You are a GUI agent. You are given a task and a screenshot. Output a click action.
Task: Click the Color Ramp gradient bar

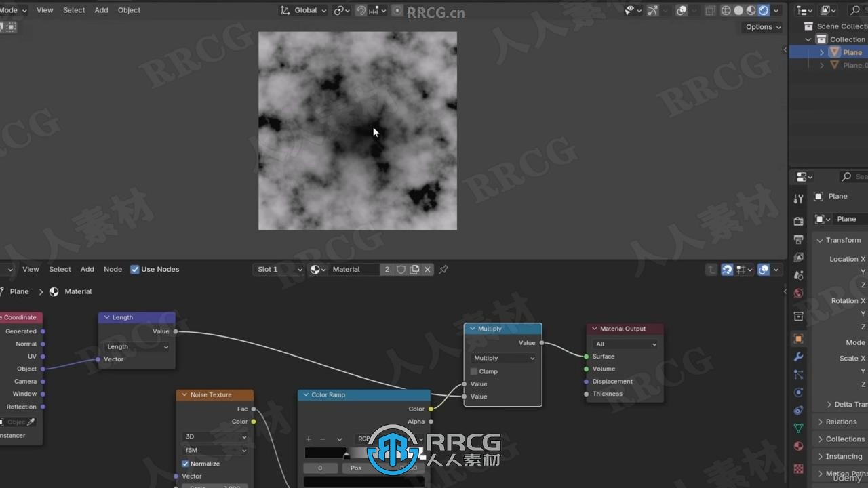tap(364, 453)
